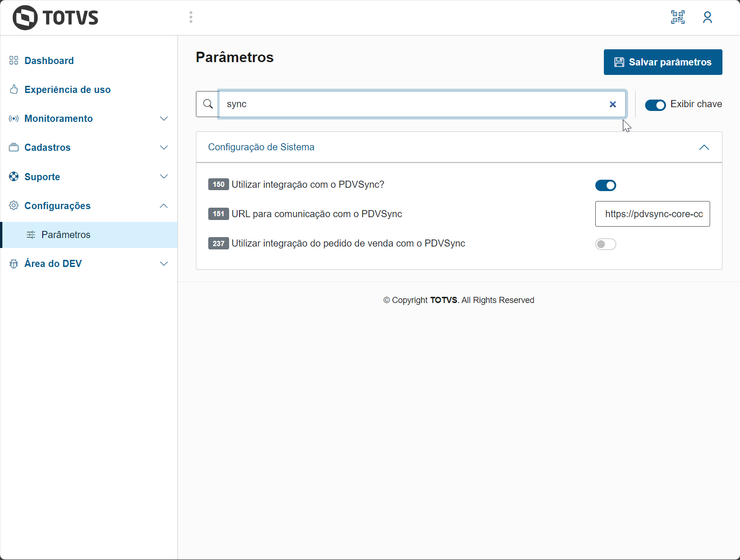Enable pedido de venda PDVSync integration toggle

(605, 244)
